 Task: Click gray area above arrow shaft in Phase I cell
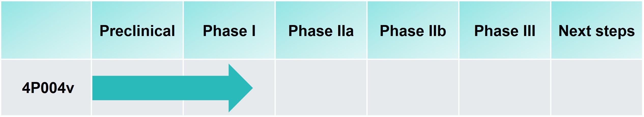(x=204, y=68)
